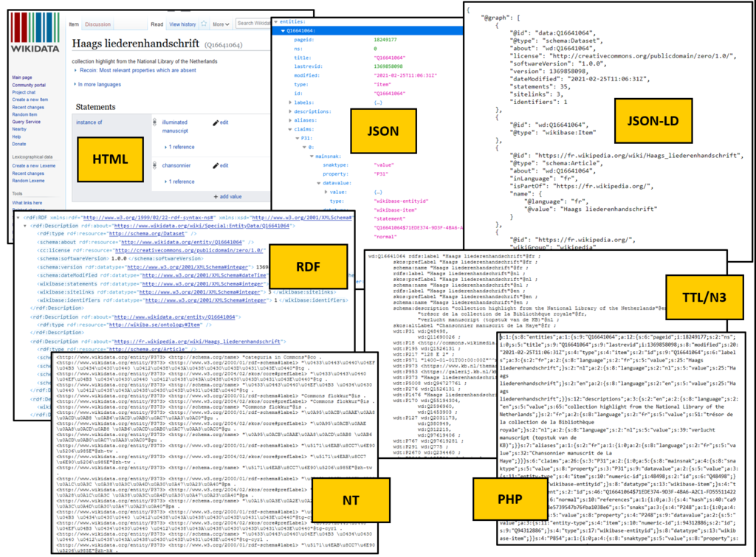Select the Item tab
The image size is (756, 557).
74,24
